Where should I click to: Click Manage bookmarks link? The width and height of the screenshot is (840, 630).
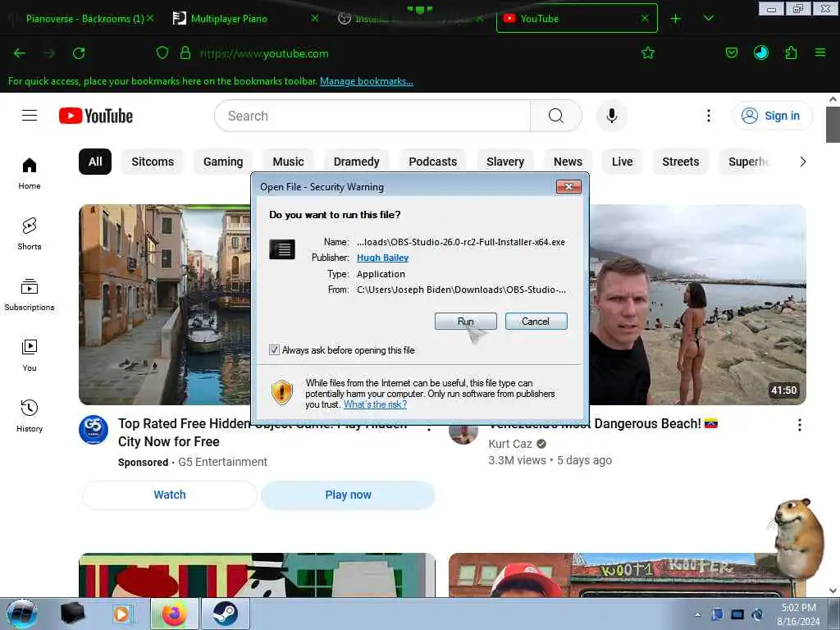(x=367, y=81)
